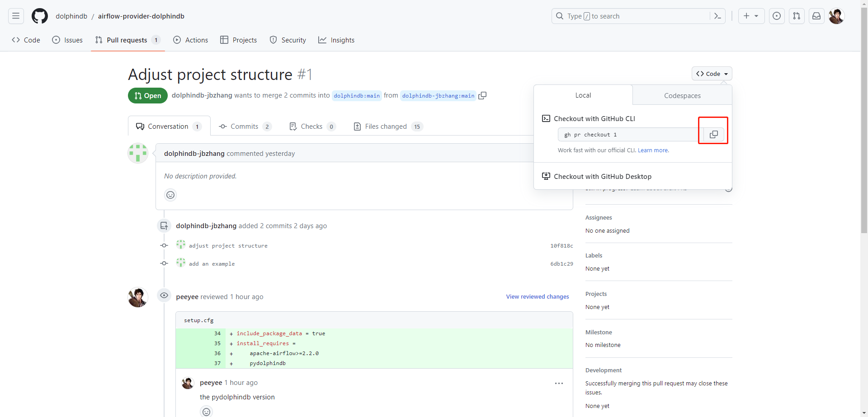The height and width of the screenshot is (417, 868).
Task: Choose Checkout with GitHub Desktop
Action: (x=603, y=177)
